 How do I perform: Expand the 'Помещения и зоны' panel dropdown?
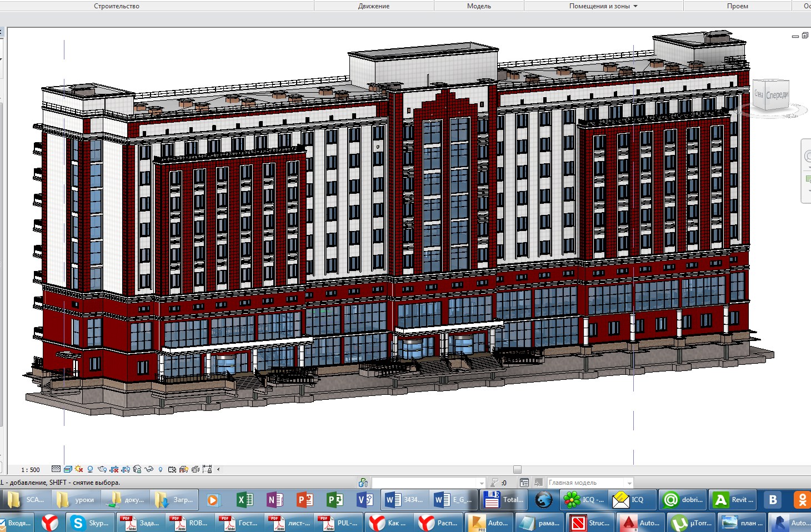pos(635,6)
